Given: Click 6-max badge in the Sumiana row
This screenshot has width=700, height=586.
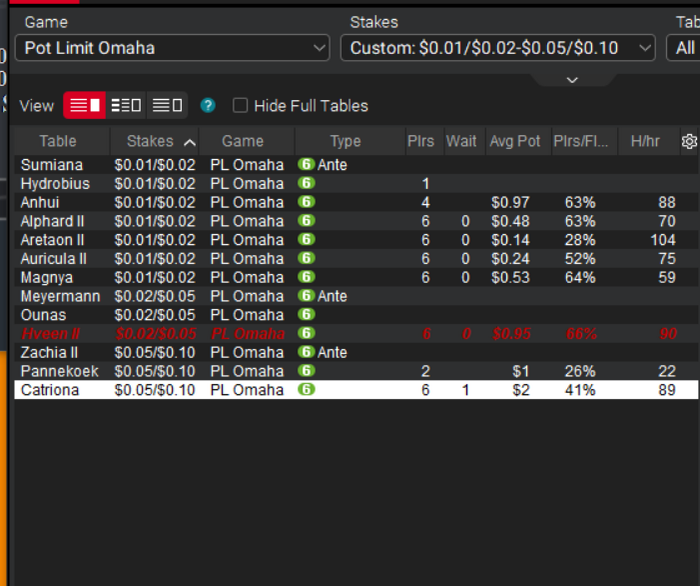Looking at the screenshot, I should [x=306, y=165].
